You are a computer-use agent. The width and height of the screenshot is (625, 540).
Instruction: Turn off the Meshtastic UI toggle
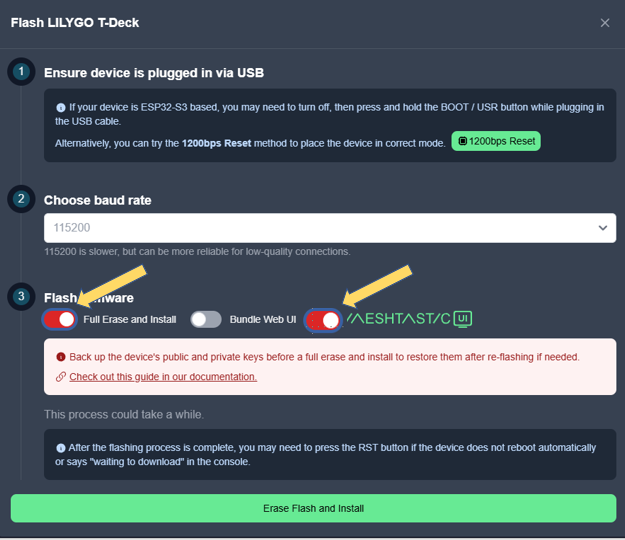(x=323, y=320)
